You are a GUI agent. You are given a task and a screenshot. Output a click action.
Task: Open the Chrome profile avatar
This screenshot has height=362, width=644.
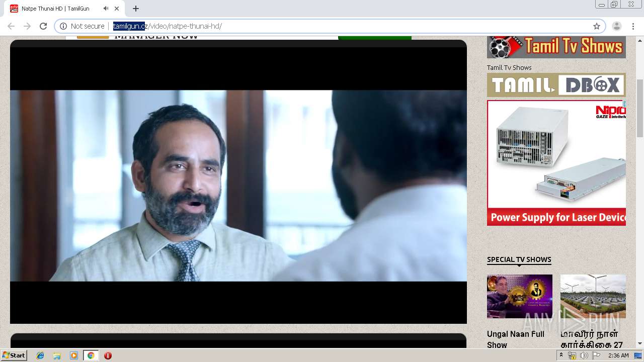click(617, 26)
